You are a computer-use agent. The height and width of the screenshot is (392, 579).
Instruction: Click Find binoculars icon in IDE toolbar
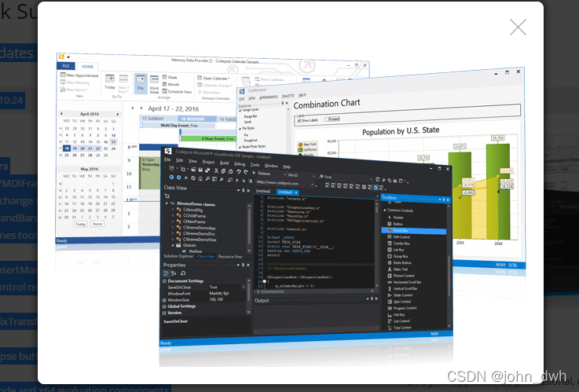(321, 177)
